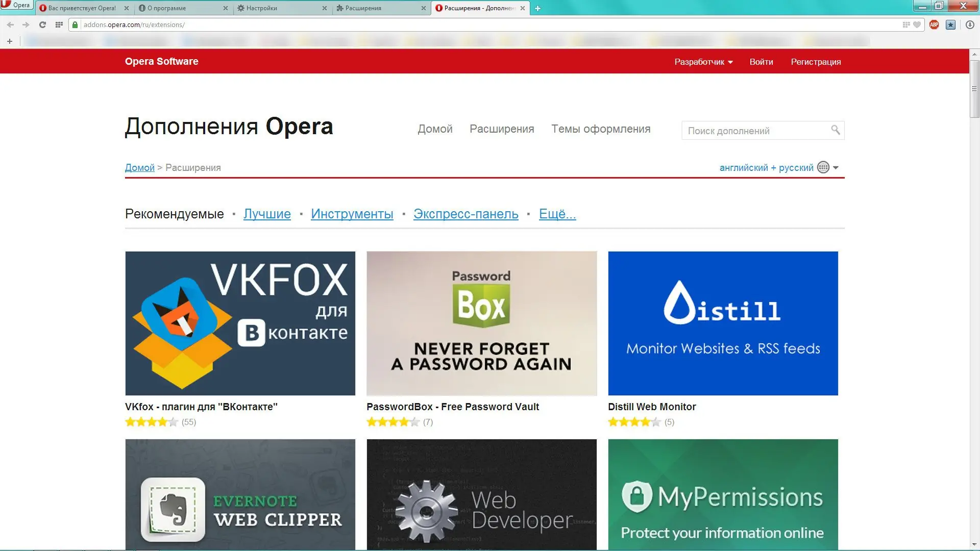Open the downloads arrow icon

[x=970, y=24]
